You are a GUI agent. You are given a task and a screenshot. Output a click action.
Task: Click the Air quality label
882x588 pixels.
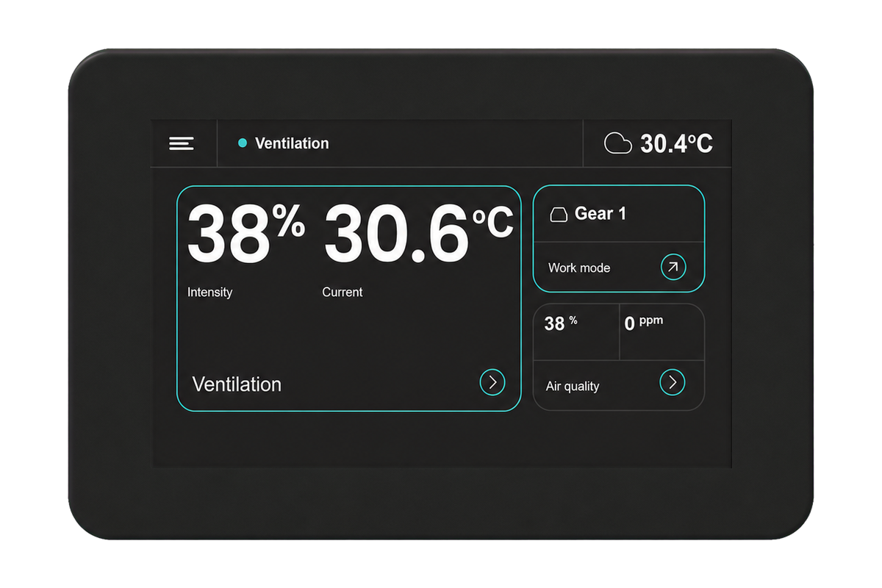573,386
